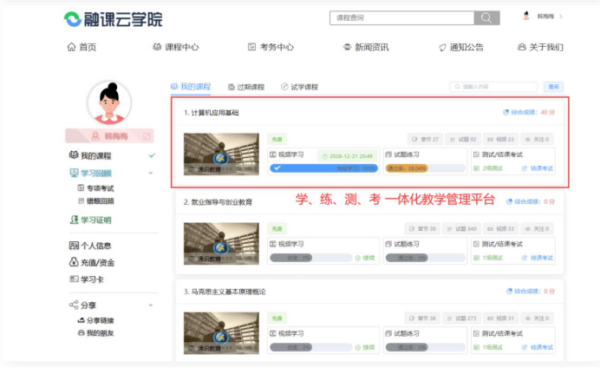This screenshot has height=368, width=600.
Task: Click 继续 beside course 2 video progress
Action: tap(365, 258)
